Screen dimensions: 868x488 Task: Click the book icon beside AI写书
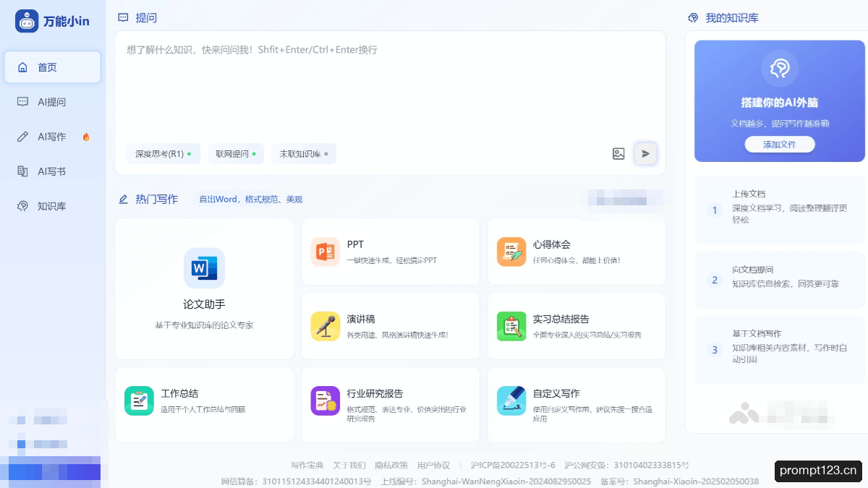tap(22, 171)
